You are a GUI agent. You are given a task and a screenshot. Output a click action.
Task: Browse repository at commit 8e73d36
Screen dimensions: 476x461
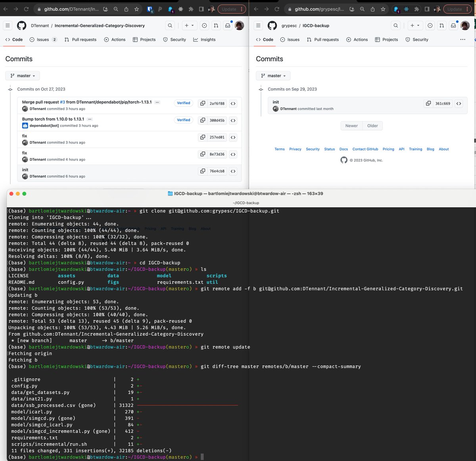(x=233, y=154)
